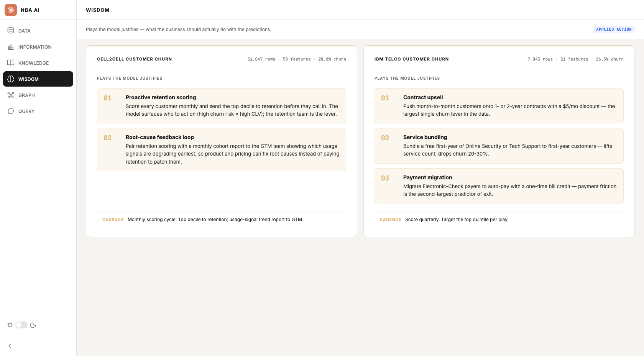This screenshot has width=644, height=356.
Task: Collapse the sidebar with the chevron
Action: point(10,346)
